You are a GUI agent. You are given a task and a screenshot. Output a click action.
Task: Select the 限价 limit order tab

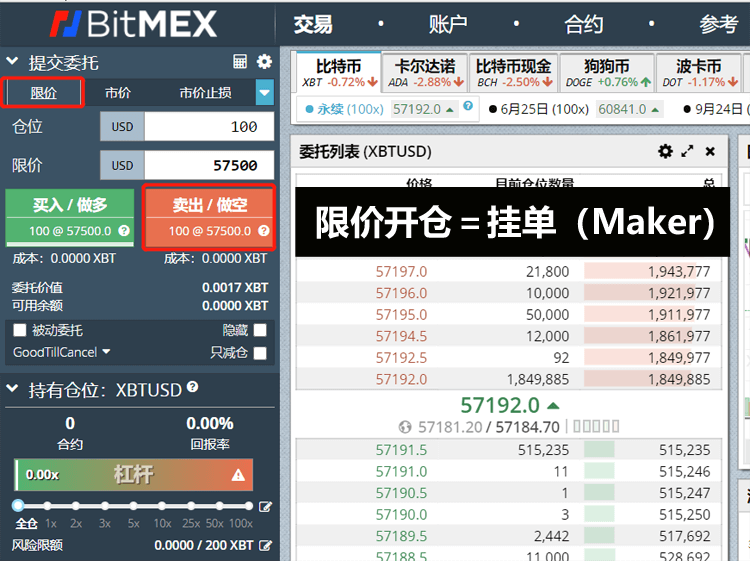click(43, 92)
